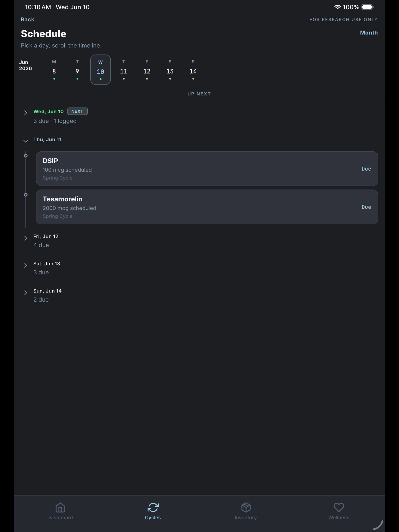Go back using the Back link

point(27,20)
